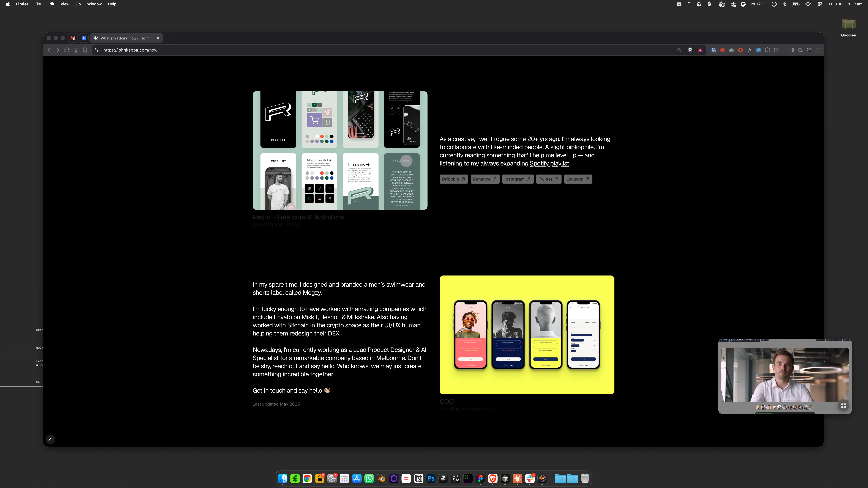
Task: Open the Wi-Fi status menu
Action: (x=808, y=4)
